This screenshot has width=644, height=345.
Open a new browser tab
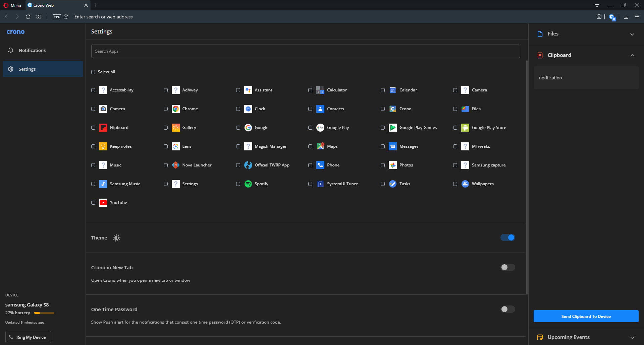[96, 5]
